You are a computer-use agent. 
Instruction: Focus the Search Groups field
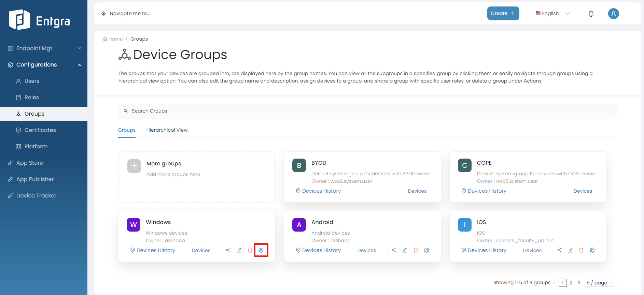[367, 111]
